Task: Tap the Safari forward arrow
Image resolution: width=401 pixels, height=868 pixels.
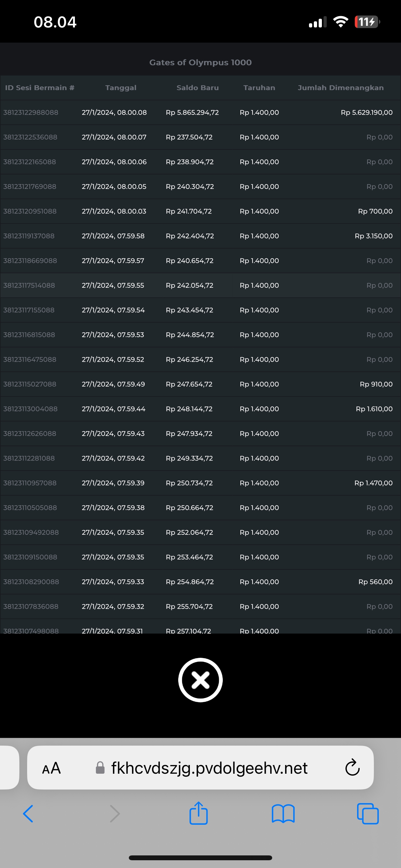Action: point(115,814)
